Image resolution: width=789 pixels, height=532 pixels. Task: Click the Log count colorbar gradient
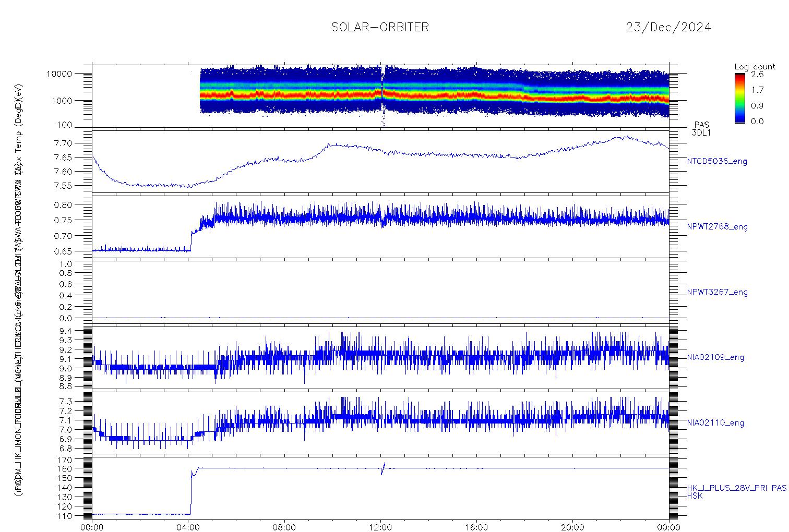click(739, 98)
